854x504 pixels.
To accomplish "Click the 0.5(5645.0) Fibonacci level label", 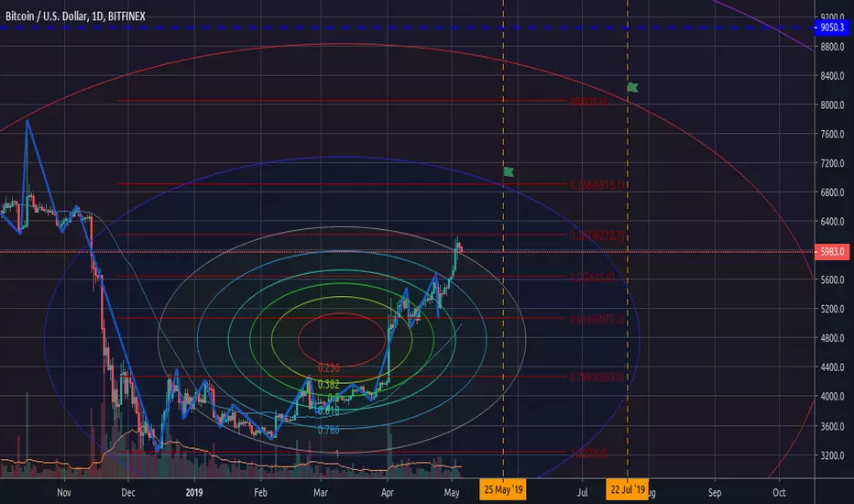I will tap(592, 278).
